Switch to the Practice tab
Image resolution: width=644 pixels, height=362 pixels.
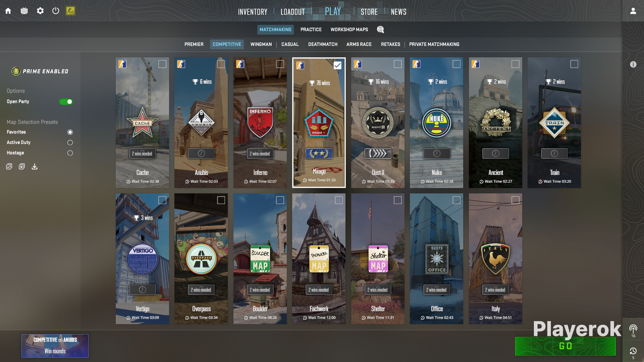pos(311,30)
